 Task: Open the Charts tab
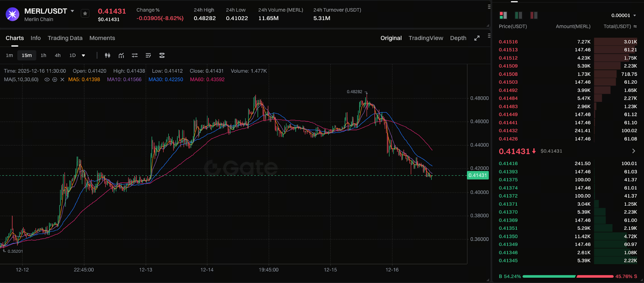[15, 38]
